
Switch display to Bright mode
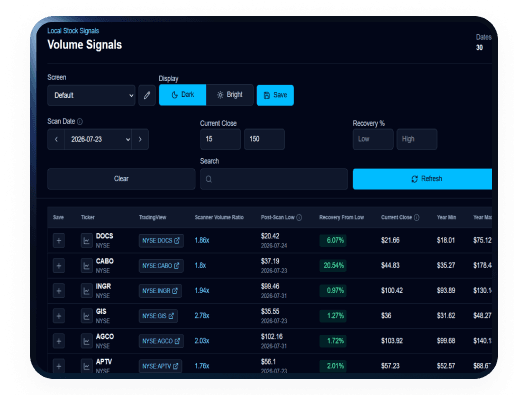pos(230,95)
